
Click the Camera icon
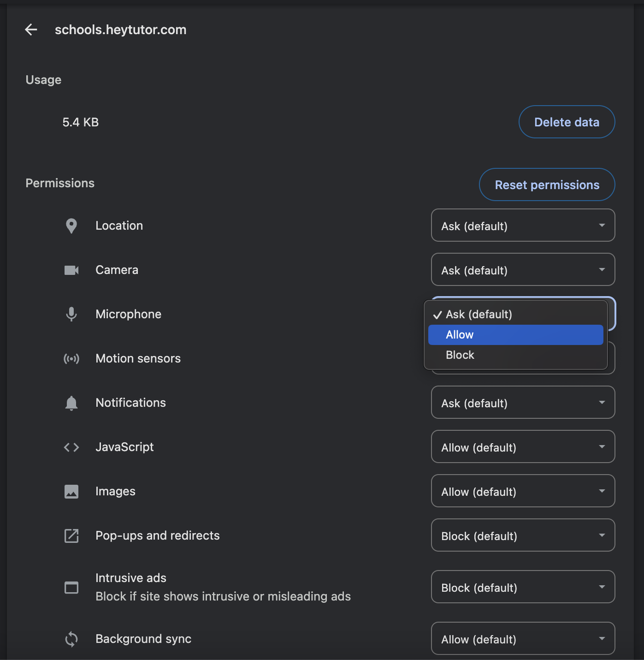click(71, 270)
